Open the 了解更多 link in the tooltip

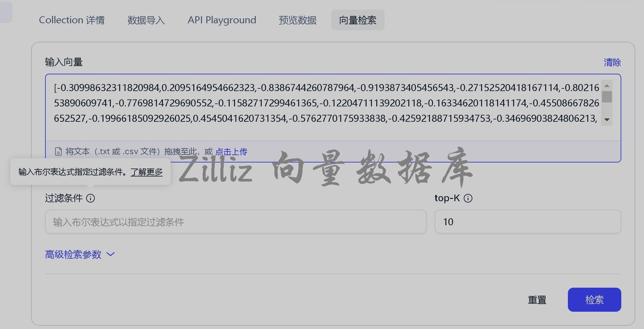pyautogui.click(x=147, y=172)
